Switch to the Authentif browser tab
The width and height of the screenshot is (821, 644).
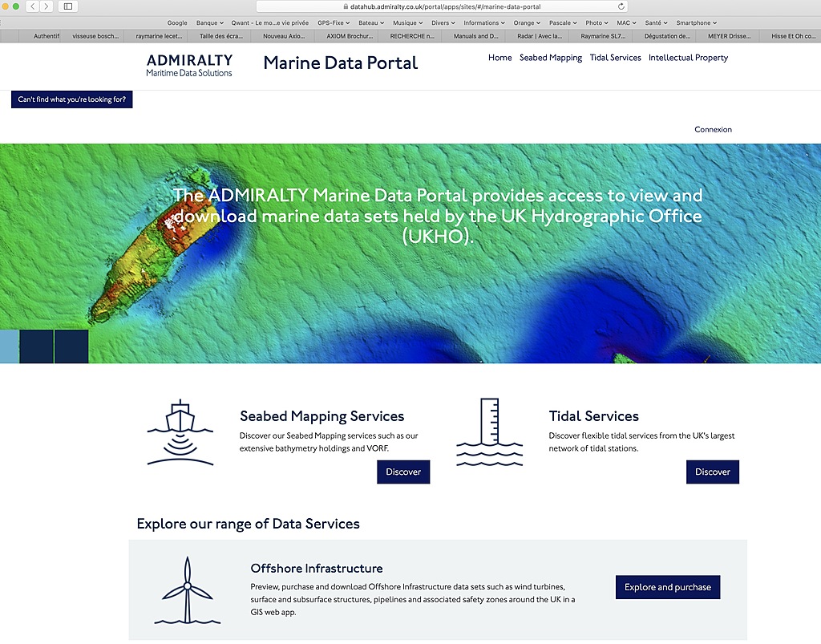point(39,36)
